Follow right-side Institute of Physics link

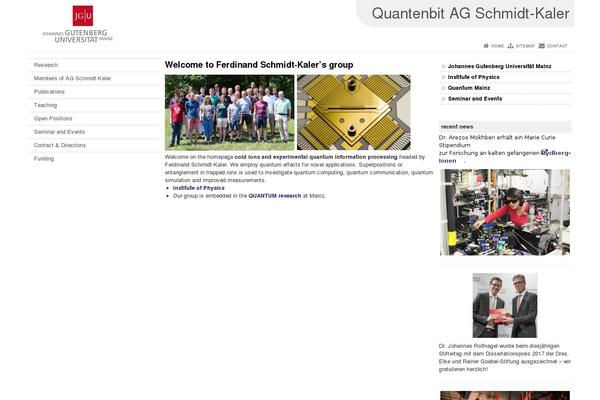[x=473, y=77]
